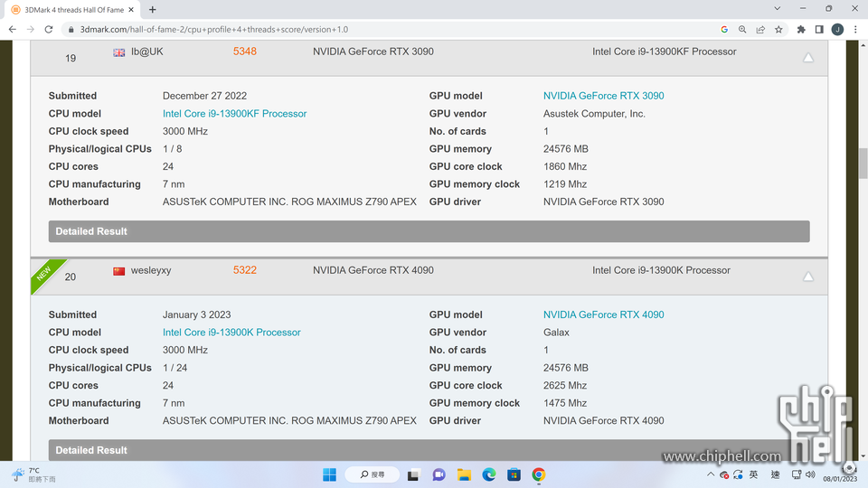Click "December 27 2022" submitted date
Screen dimensions: 868x488
[x=204, y=96]
